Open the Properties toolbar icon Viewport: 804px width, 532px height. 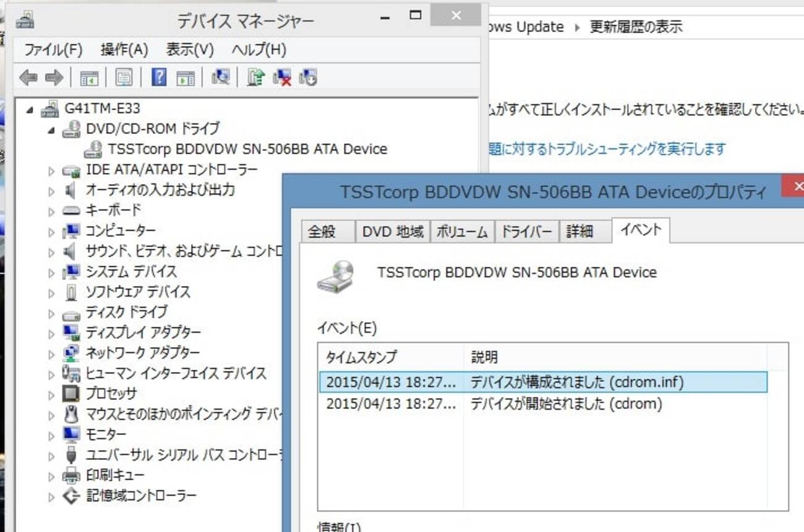124,77
